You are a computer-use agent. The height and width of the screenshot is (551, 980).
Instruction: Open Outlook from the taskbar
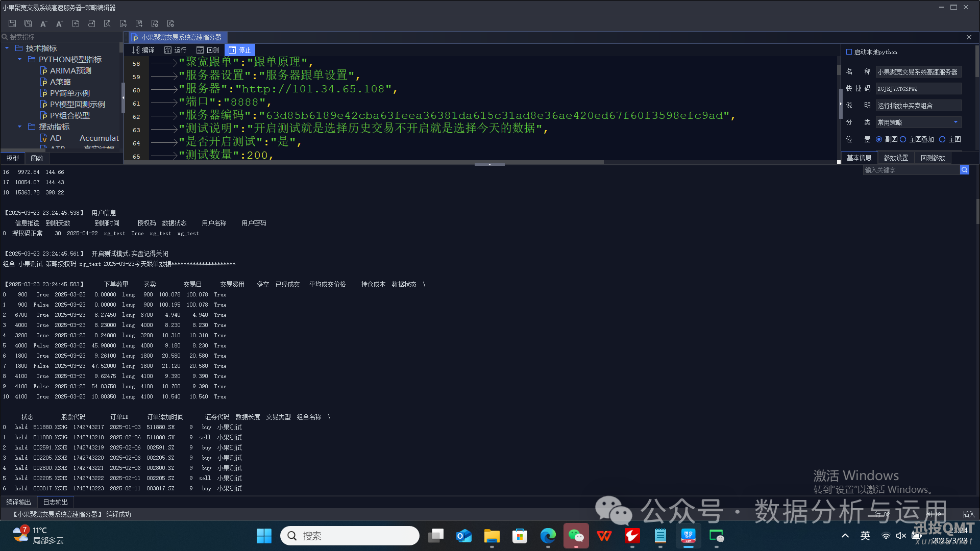pyautogui.click(x=464, y=536)
